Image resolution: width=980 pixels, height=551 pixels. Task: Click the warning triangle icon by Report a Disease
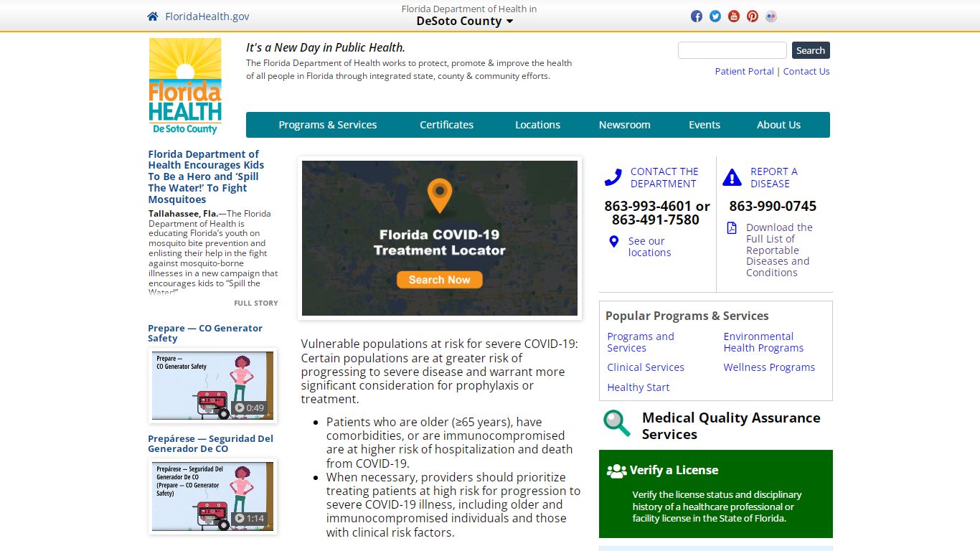click(x=732, y=177)
